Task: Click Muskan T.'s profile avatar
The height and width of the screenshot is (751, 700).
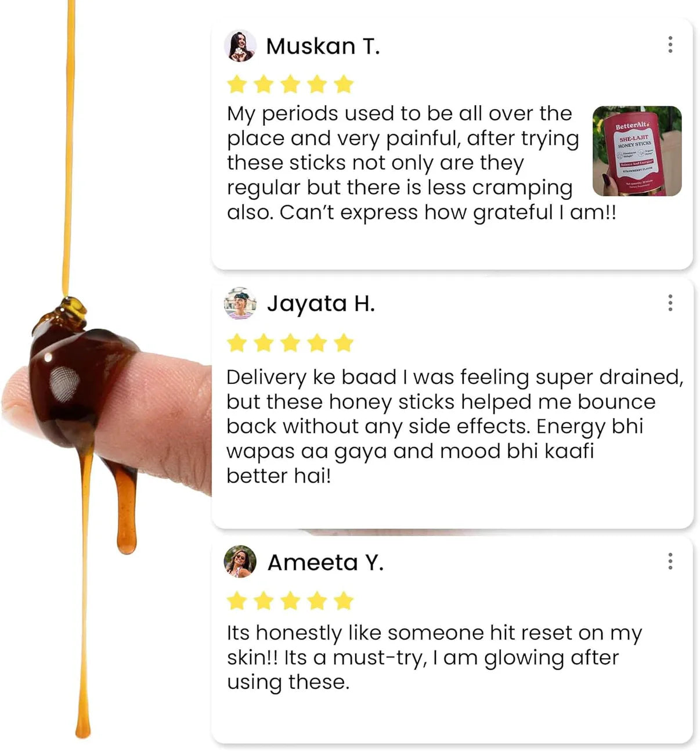Action: tap(240, 46)
